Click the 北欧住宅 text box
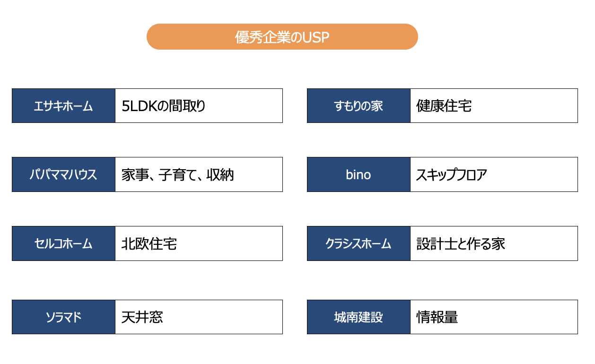The image size is (595, 364). pos(199,244)
